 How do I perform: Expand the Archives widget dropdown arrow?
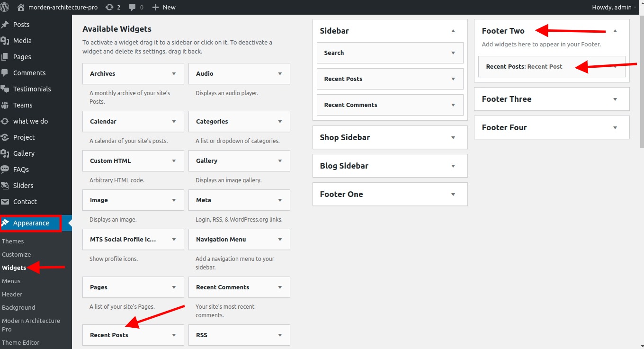174,74
